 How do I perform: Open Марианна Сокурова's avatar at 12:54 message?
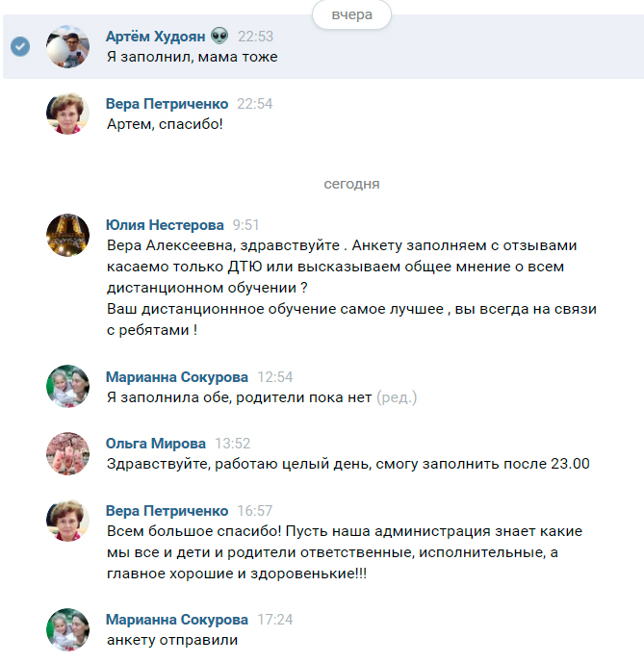(x=67, y=387)
